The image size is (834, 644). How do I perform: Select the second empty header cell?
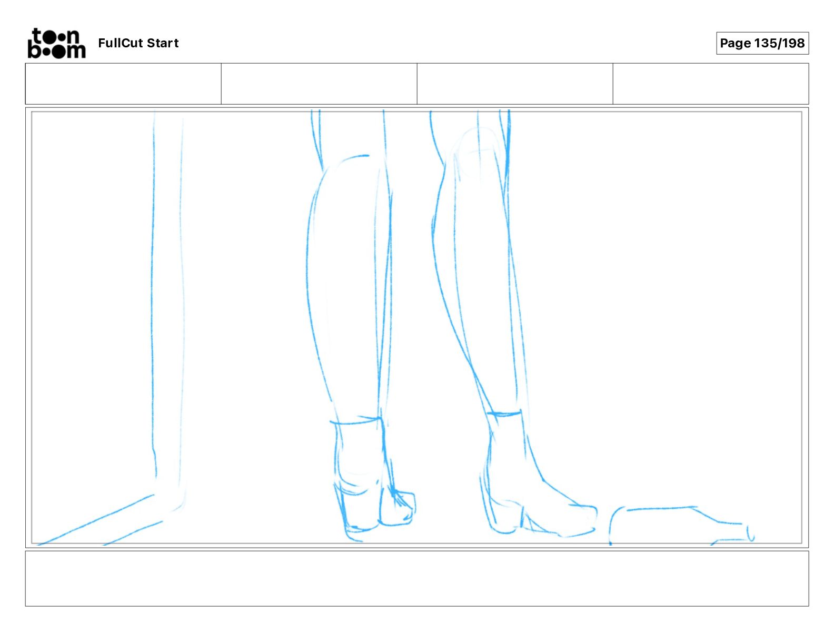click(319, 84)
